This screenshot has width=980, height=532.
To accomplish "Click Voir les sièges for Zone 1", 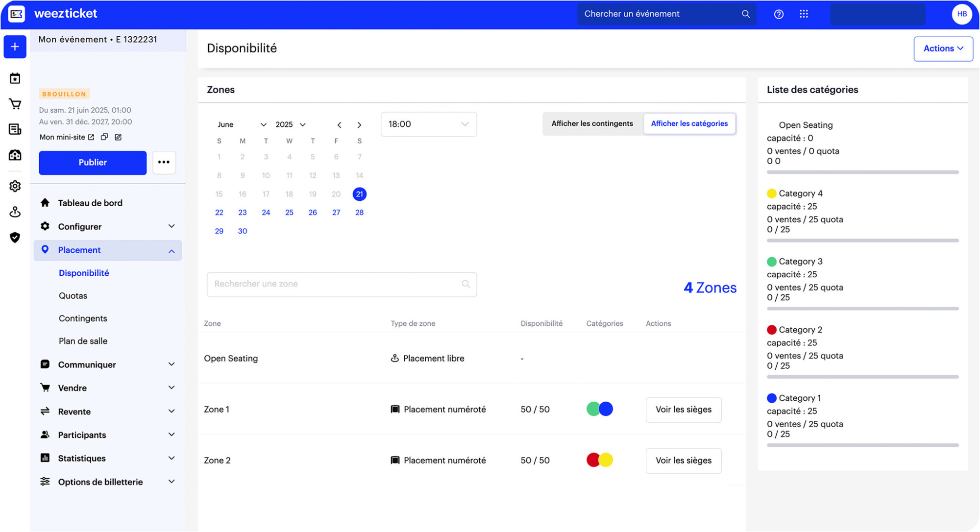I will (x=683, y=410).
